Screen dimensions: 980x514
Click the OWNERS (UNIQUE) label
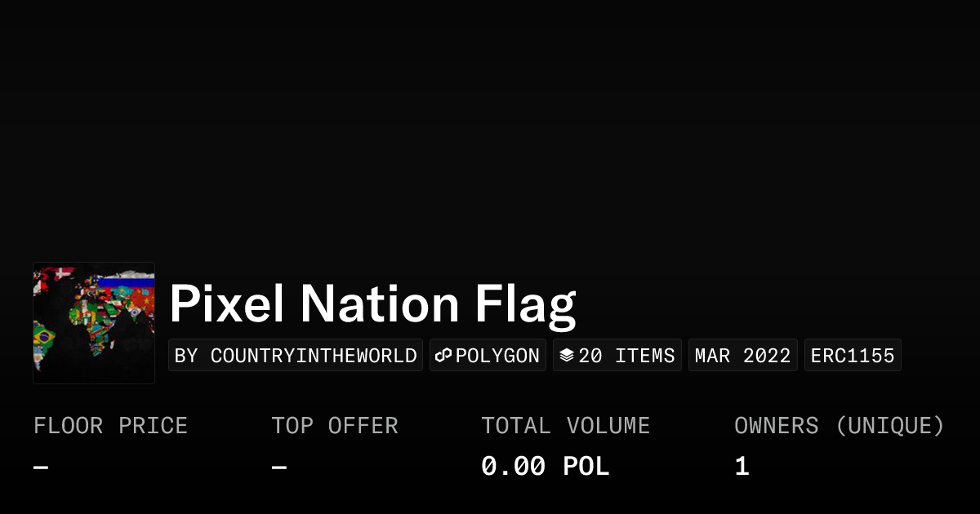point(839,426)
